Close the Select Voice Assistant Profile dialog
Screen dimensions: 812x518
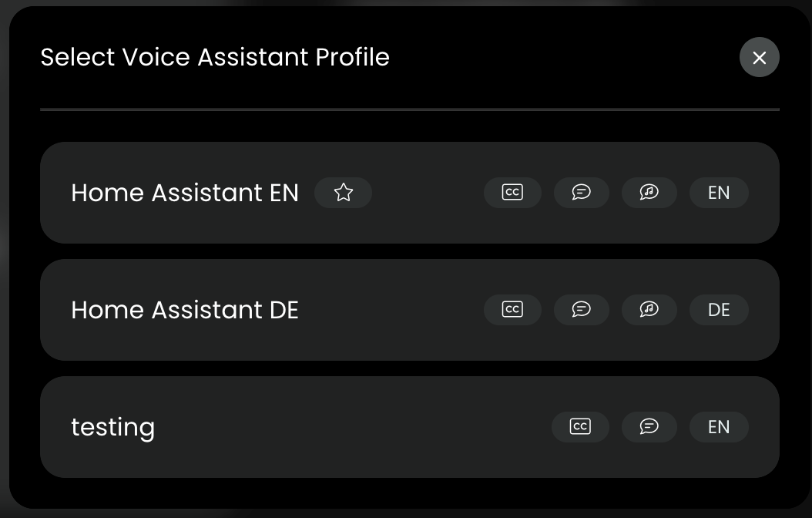[x=760, y=58]
